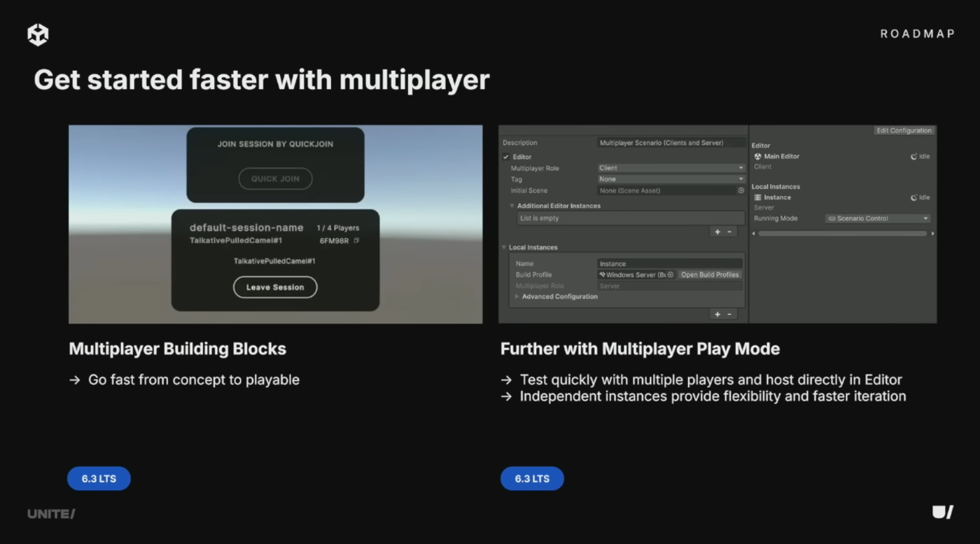Click the '6FM98R' session code text
The image size is (980, 544).
(334, 241)
